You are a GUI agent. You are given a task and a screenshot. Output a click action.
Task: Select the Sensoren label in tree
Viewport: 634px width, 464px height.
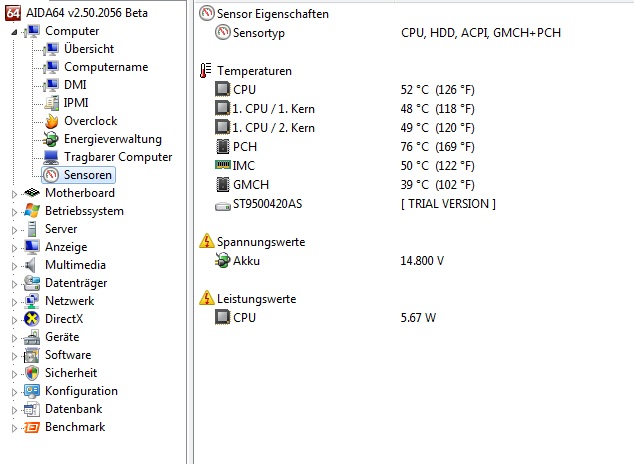pyautogui.click(x=88, y=175)
